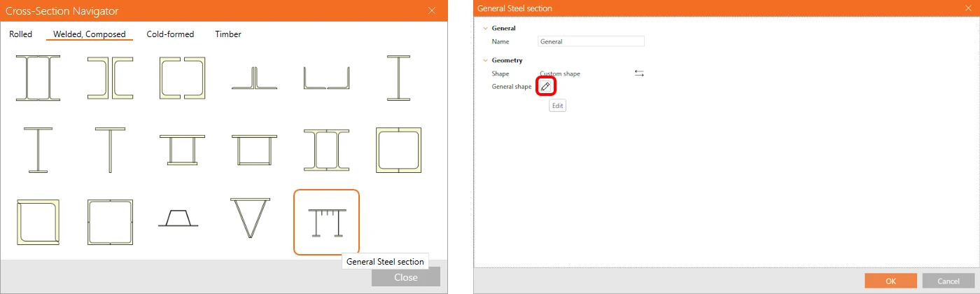Select the triangular V-shaped section with top plate
Image resolution: width=980 pixels, height=294 pixels.
(x=250, y=218)
